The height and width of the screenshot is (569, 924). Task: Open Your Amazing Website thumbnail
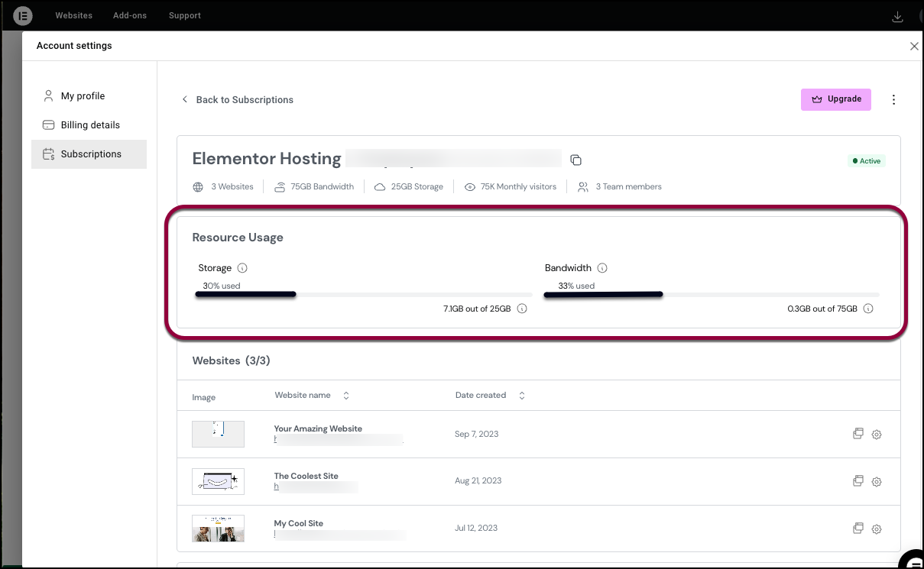(218, 434)
